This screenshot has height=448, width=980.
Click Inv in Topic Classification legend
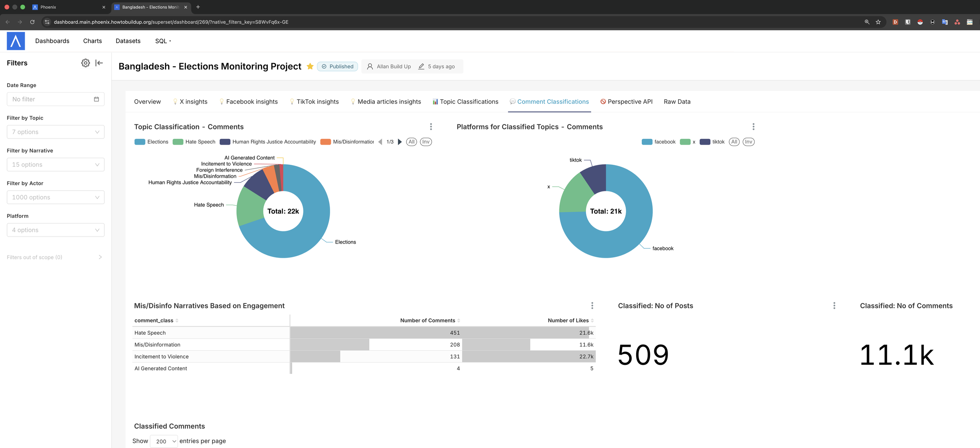[x=426, y=142]
